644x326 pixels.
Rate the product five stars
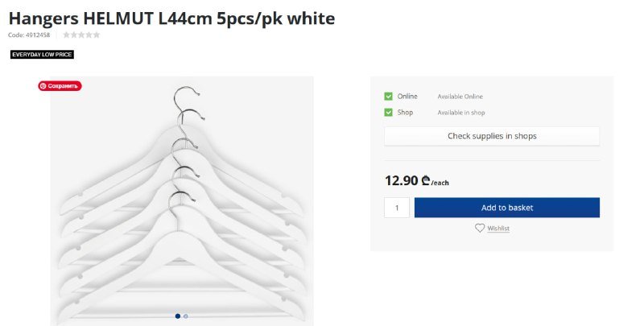point(97,35)
